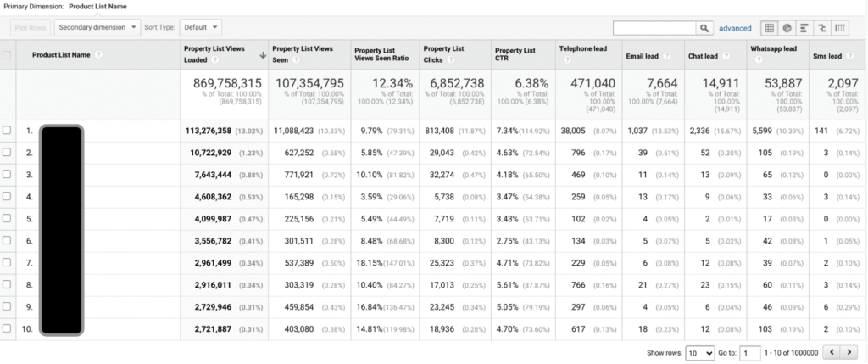Go to next page arrow
This screenshot has width=868, height=364.
click(848, 352)
